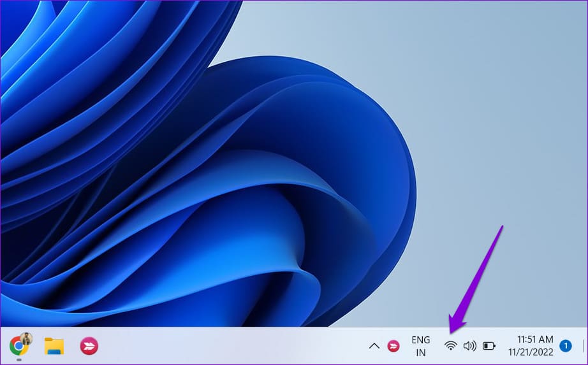Click the IN keyboard layout label

pyautogui.click(x=421, y=353)
